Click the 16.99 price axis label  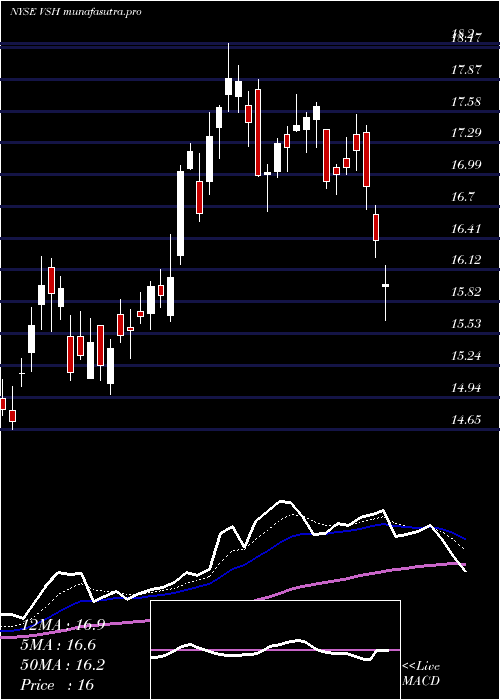(466, 165)
